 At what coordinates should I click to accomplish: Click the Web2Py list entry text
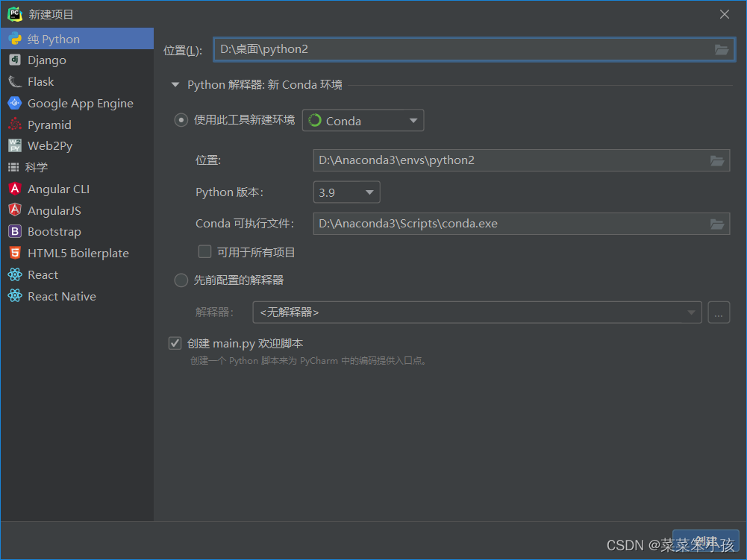[x=50, y=146]
